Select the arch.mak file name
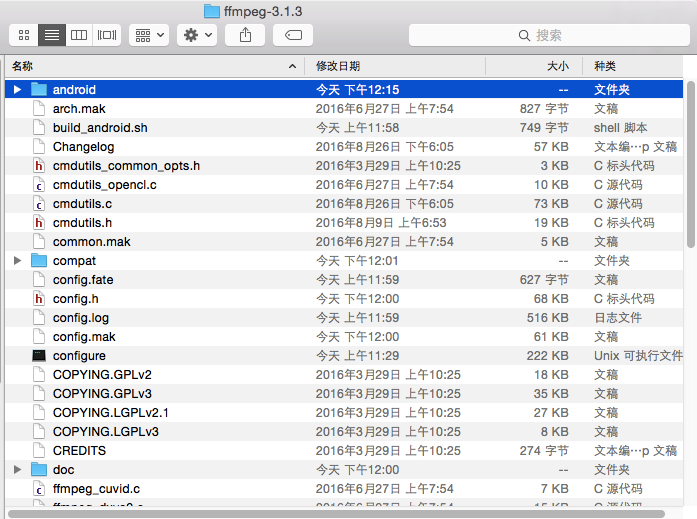 click(x=79, y=109)
